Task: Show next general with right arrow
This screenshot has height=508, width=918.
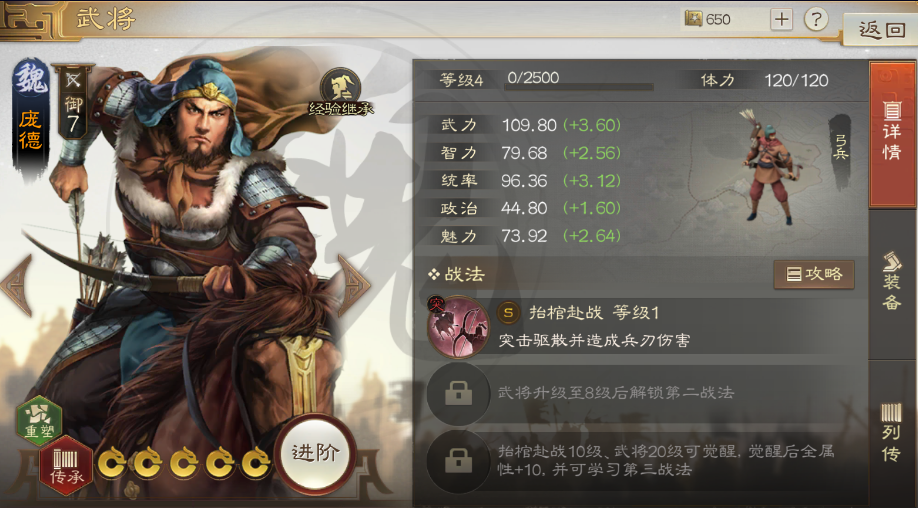Action: pyautogui.click(x=353, y=285)
